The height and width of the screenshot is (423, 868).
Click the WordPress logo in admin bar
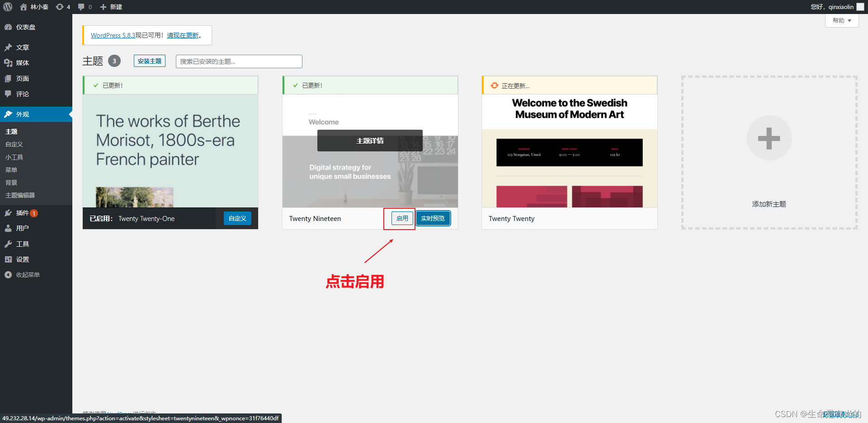click(8, 7)
